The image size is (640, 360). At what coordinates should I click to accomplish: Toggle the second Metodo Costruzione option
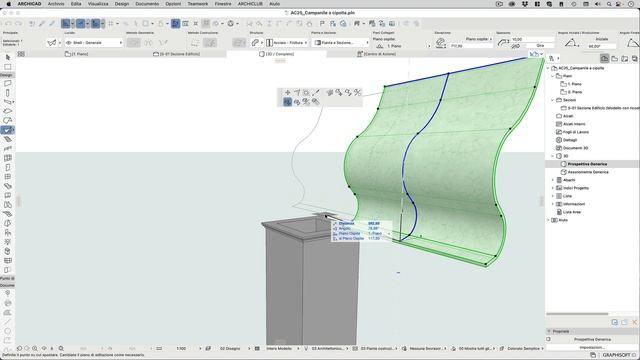(210, 42)
